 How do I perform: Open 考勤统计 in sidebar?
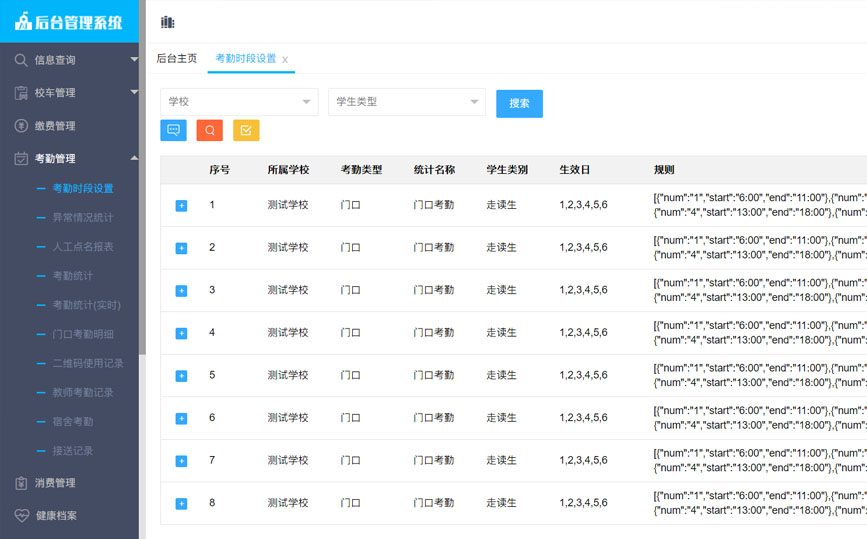pyautogui.click(x=73, y=276)
